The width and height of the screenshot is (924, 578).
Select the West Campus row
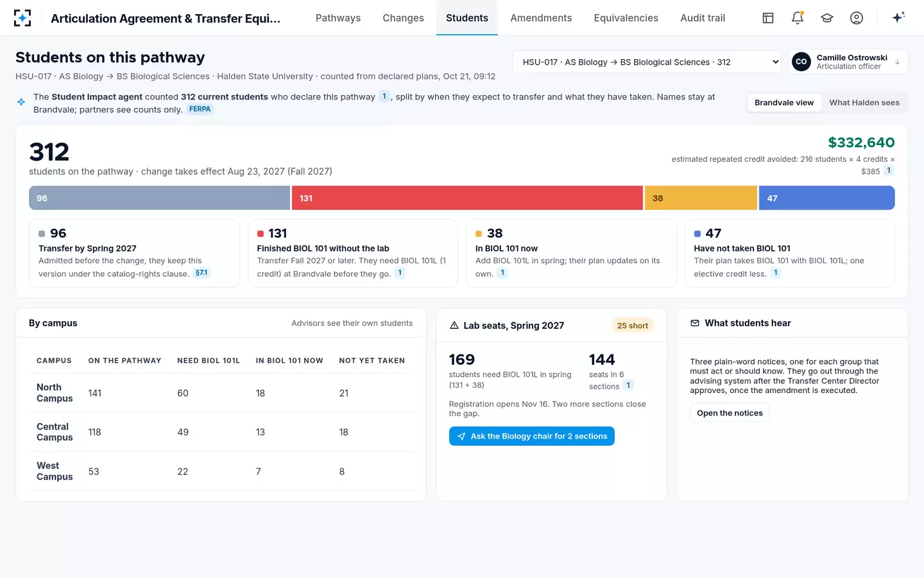click(221, 471)
